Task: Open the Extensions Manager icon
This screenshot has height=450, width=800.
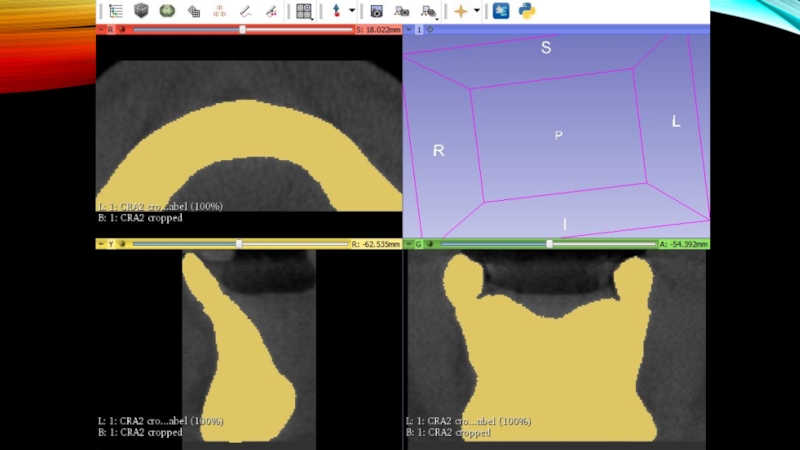Action: pos(501,11)
